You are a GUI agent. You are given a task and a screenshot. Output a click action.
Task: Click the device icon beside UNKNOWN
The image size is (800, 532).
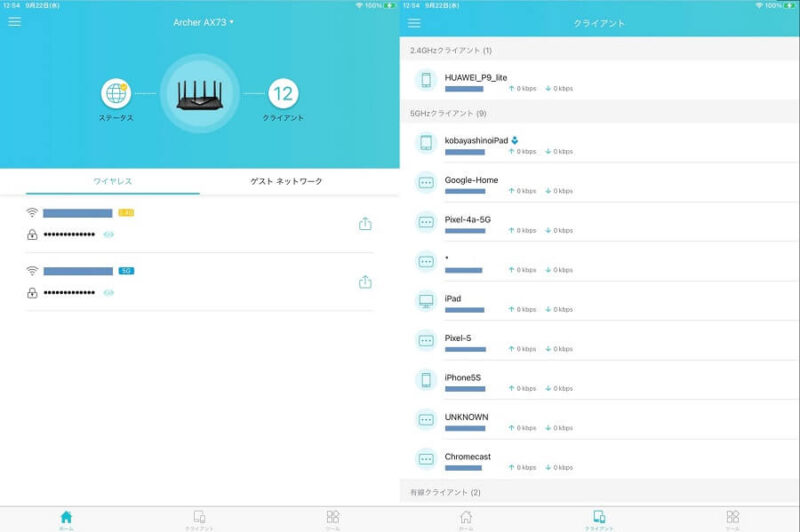[x=426, y=420]
